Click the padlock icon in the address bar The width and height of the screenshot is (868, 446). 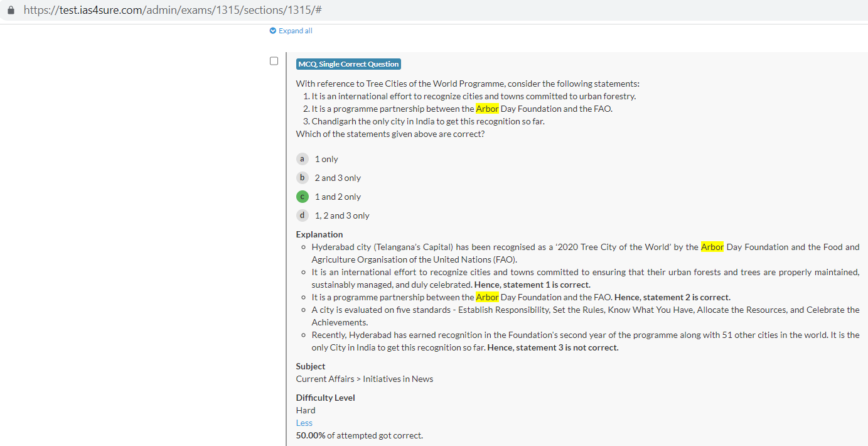[11, 11]
